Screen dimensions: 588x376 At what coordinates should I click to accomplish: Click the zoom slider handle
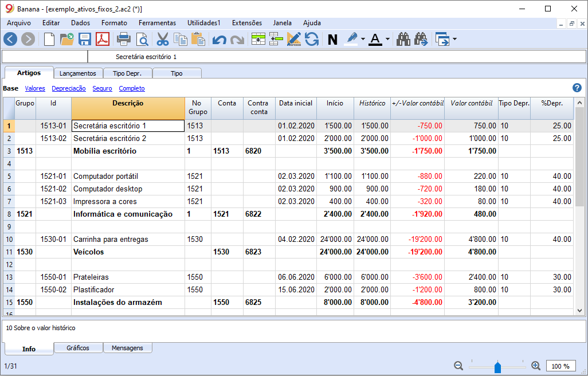497,366
